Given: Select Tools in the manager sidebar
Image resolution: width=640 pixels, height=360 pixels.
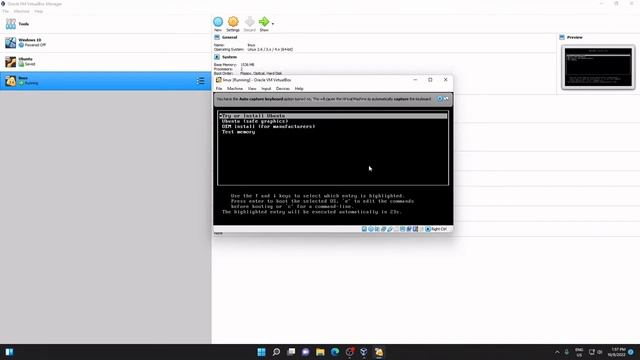Looking at the screenshot, I should 106,24.
